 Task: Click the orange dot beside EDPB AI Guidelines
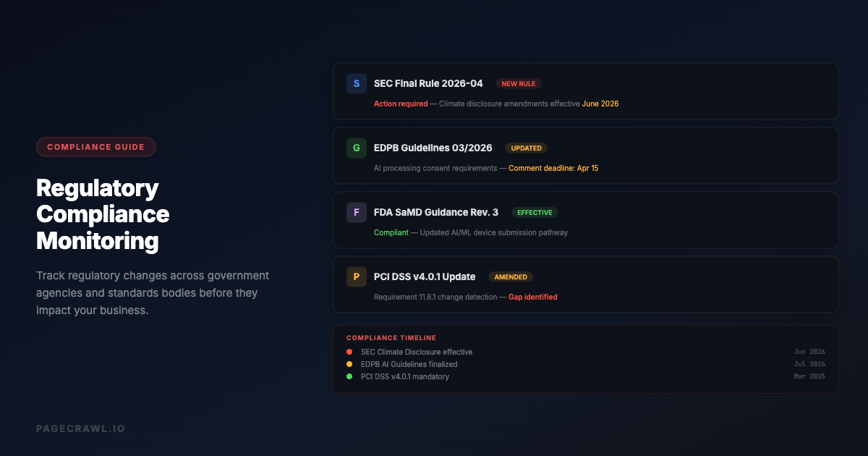point(349,365)
